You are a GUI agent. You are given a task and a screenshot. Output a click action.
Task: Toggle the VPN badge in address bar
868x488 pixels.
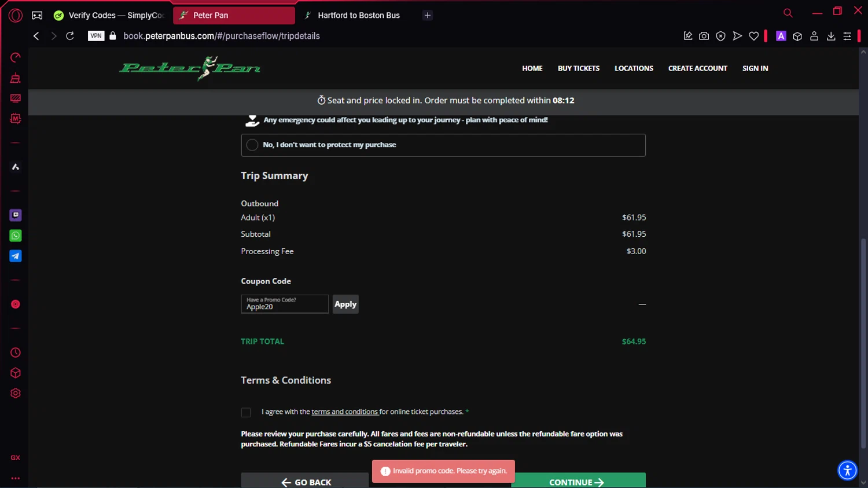click(96, 36)
